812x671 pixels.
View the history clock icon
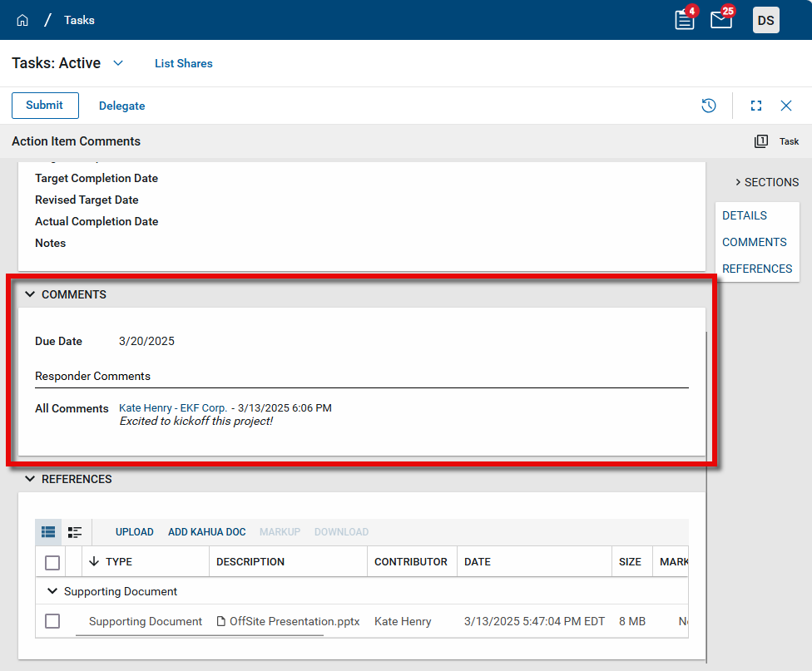(709, 106)
